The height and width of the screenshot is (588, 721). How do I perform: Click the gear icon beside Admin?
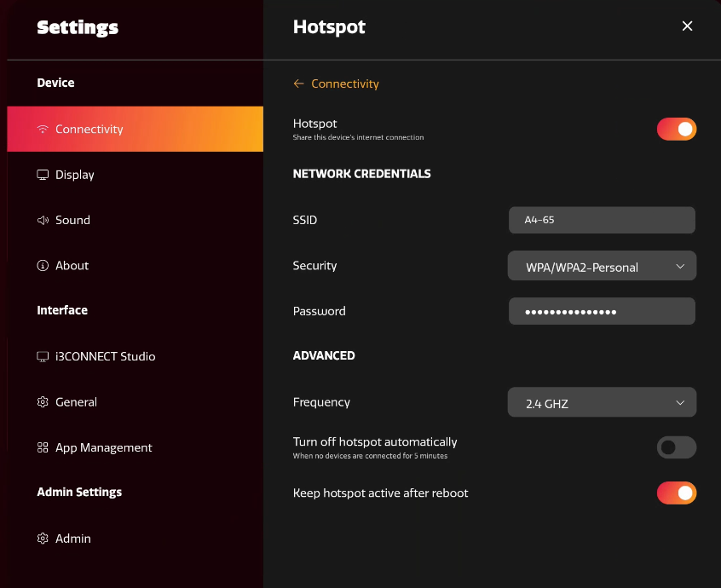click(43, 539)
